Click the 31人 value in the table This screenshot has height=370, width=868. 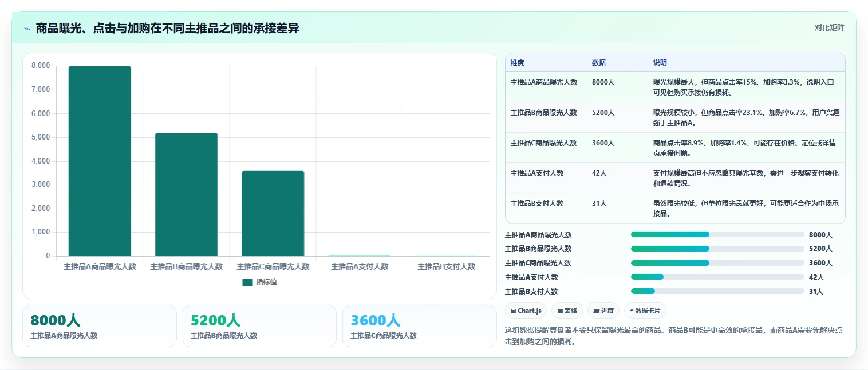[599, 204]
